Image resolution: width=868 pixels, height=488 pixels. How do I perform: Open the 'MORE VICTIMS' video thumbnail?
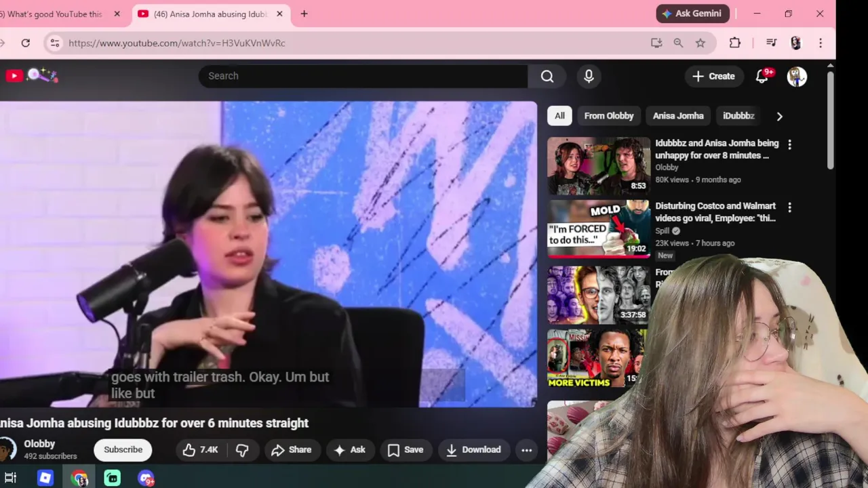pyautogui.click(x=597, y=359)
